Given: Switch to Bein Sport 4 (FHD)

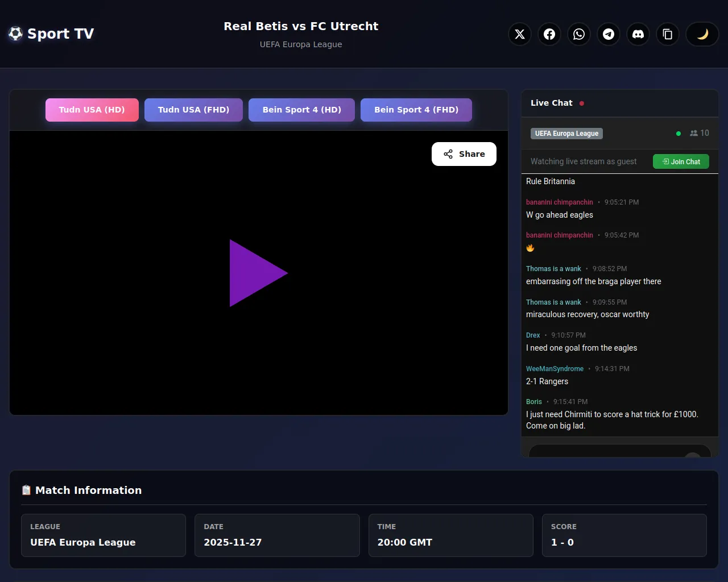Looking at the screenshot, I should pyautogui.click(x=416, y=110).
